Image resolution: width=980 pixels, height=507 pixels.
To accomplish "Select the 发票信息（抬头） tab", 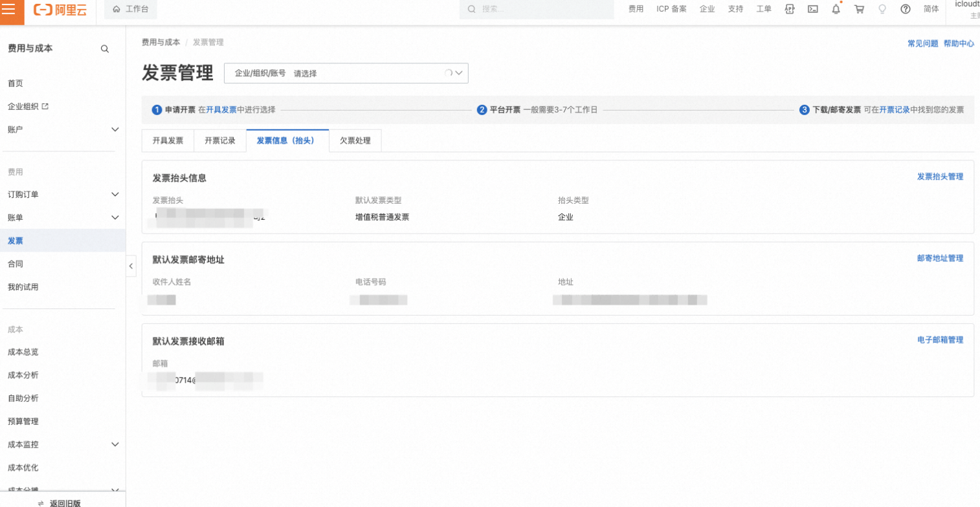I will click(x=288, y=140).
